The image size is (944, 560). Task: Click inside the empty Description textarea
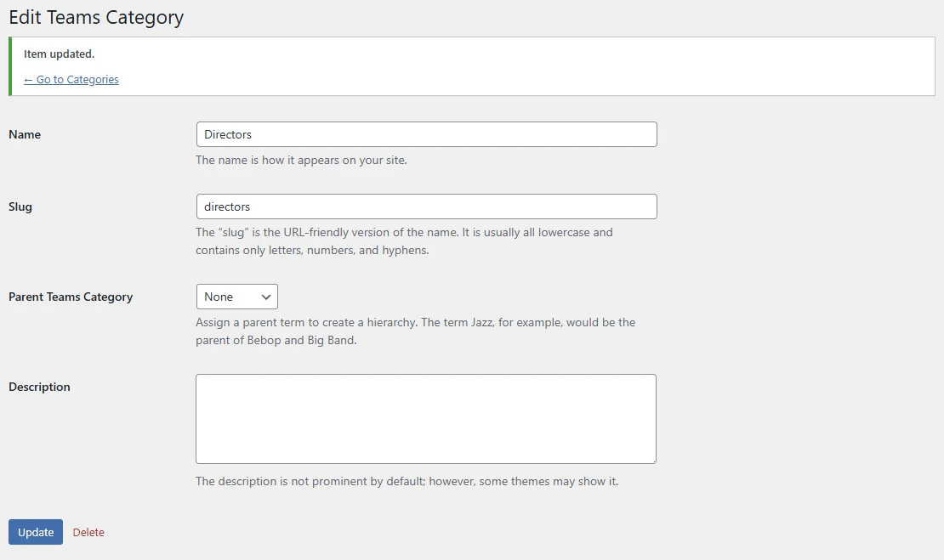click(x=425, y=418)
